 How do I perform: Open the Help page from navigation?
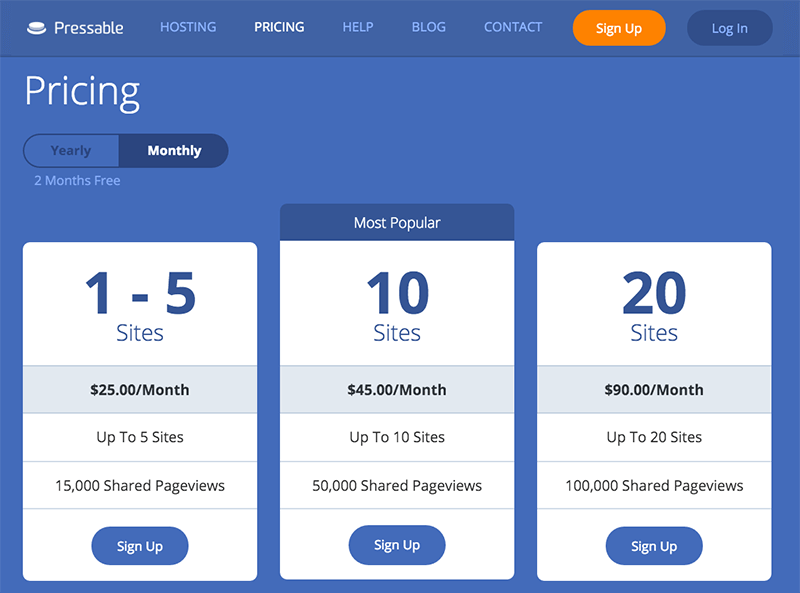point(358,27)
